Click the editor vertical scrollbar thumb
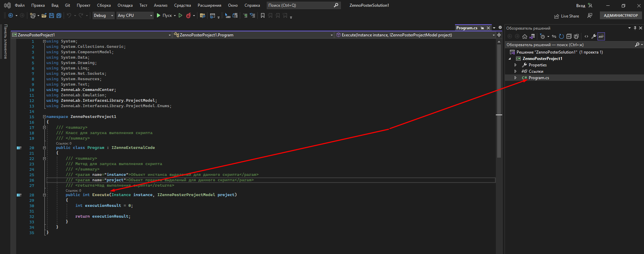 [499, 101]
